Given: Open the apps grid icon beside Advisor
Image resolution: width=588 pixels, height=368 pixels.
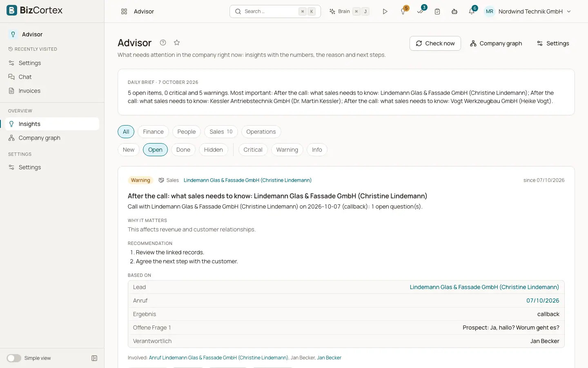Looking at the screenshot, I should coord(124,11).
